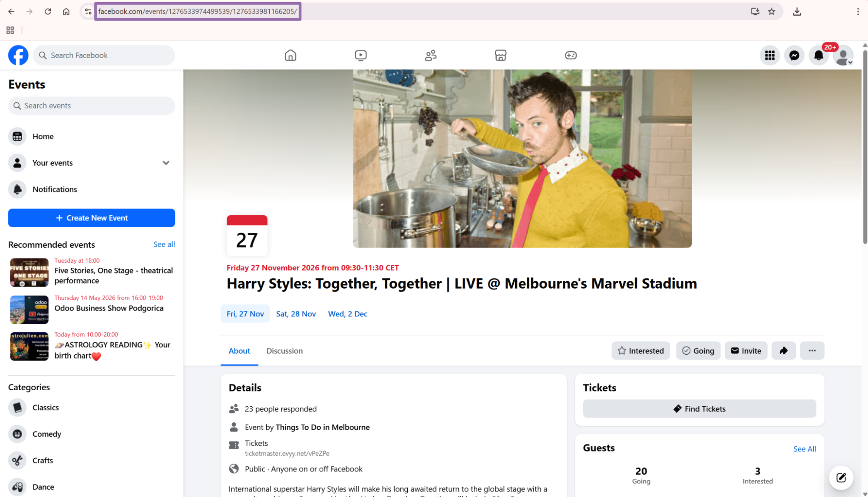Mark event as Interested
The height and width of the screenshot is (497, 868).
[x=640, y=351]
